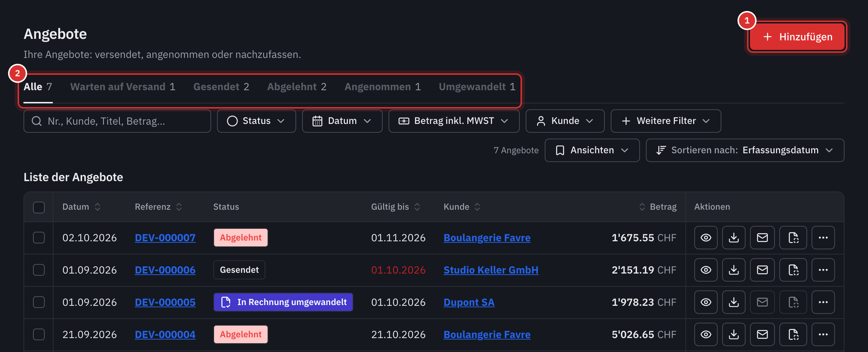868x352 pixels.
Task: Convert DEV-000006 to invoice icon
Action: [x=793, y=270]
